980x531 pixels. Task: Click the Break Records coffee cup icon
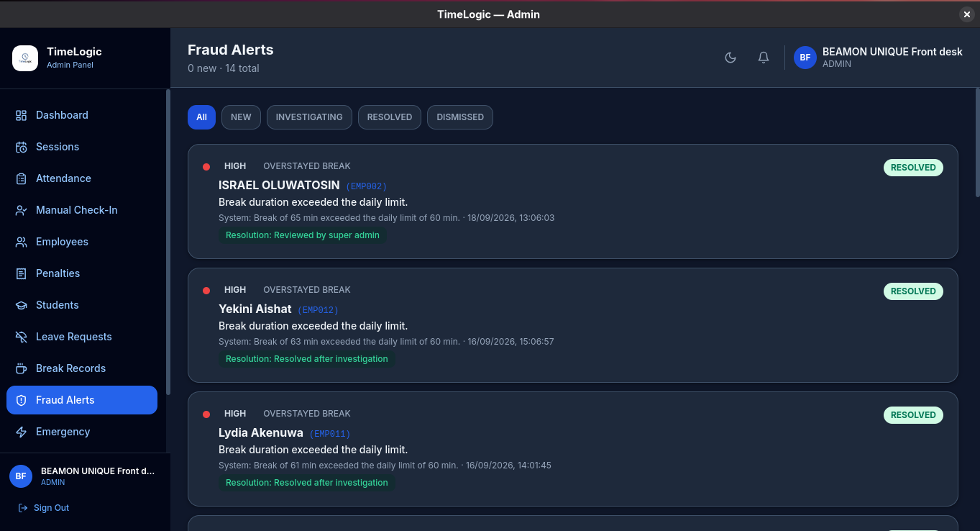pyautogui.click(x=21, y=368)
